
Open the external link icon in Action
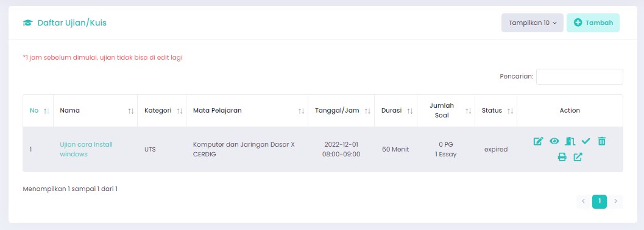578,157
